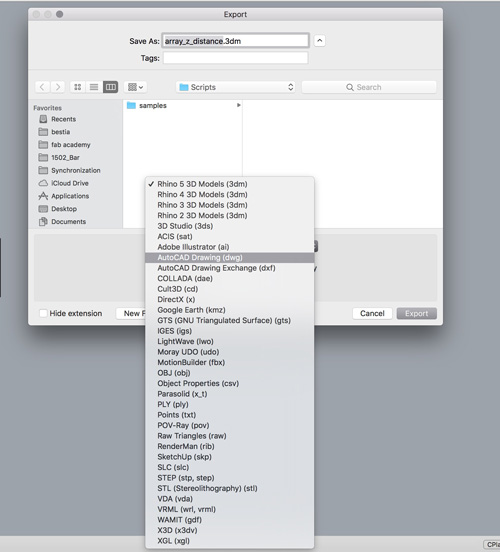Select X3D (x3dv) format

[230, 530]
